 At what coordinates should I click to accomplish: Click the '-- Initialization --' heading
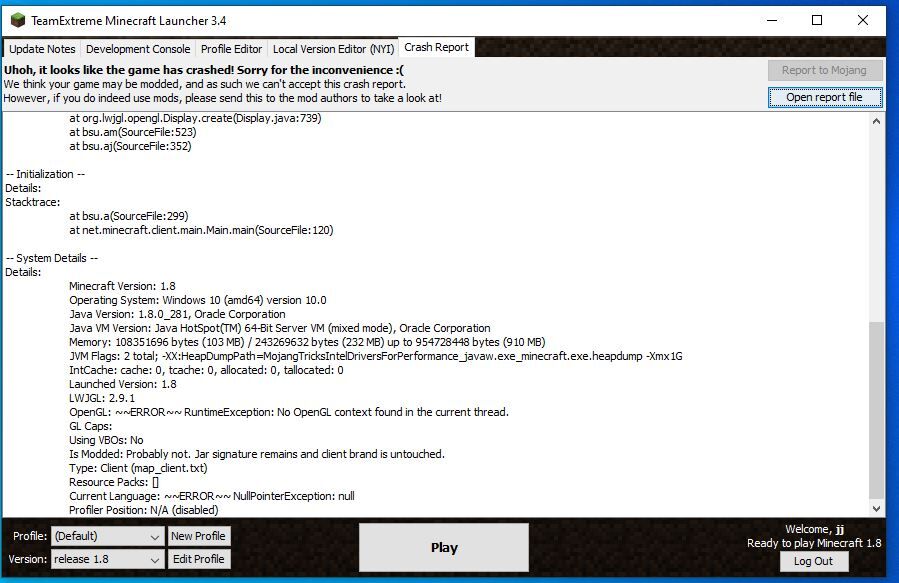[x=45, y=174]
